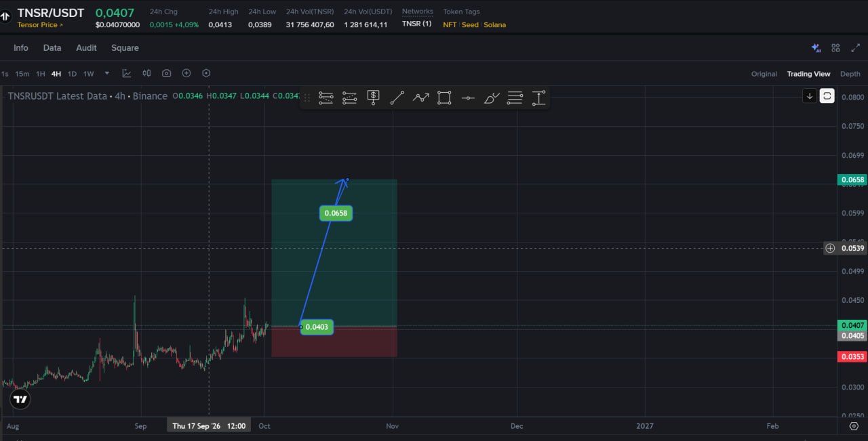Click the 24h High value 0,0413
This screenshot has width=868, height=441.
[x=220, y=25]
